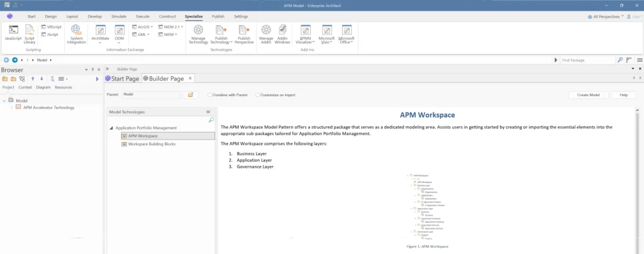Screen dimensions: 644x254
Task: Collapse Application Portfolio Management group
Action: pos(111,128)
